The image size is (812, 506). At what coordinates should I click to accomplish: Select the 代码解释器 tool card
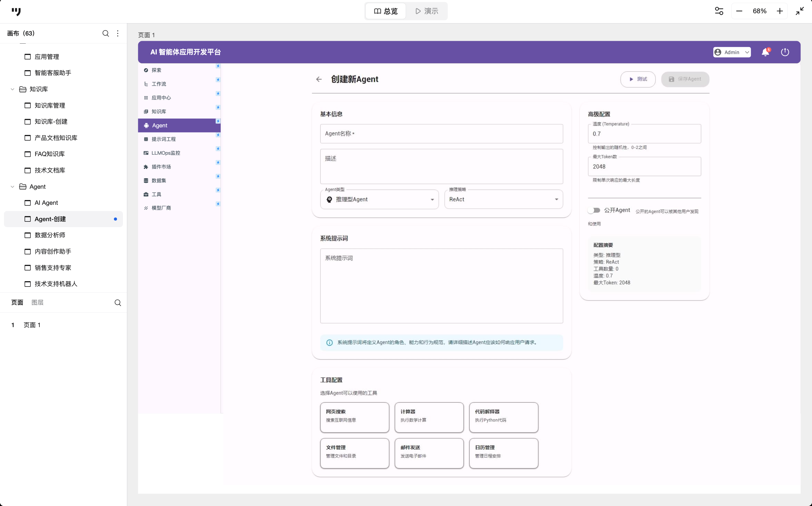tap(503, 417)
